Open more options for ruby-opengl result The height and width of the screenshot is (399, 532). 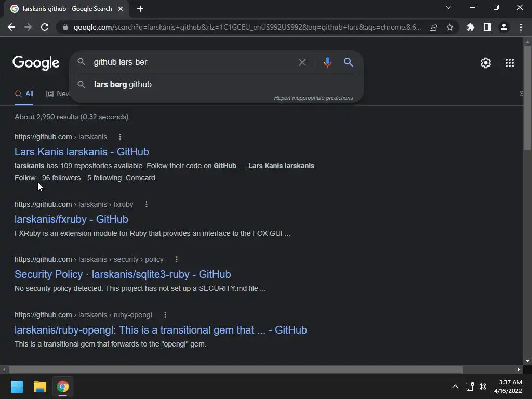click(x=165, y=315)
